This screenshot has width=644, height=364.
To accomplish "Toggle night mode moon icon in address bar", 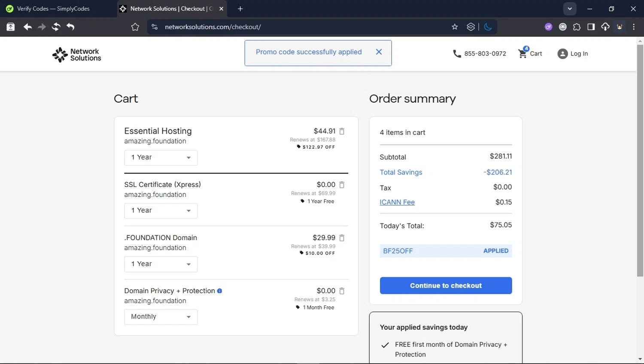I will pos(488,27).
